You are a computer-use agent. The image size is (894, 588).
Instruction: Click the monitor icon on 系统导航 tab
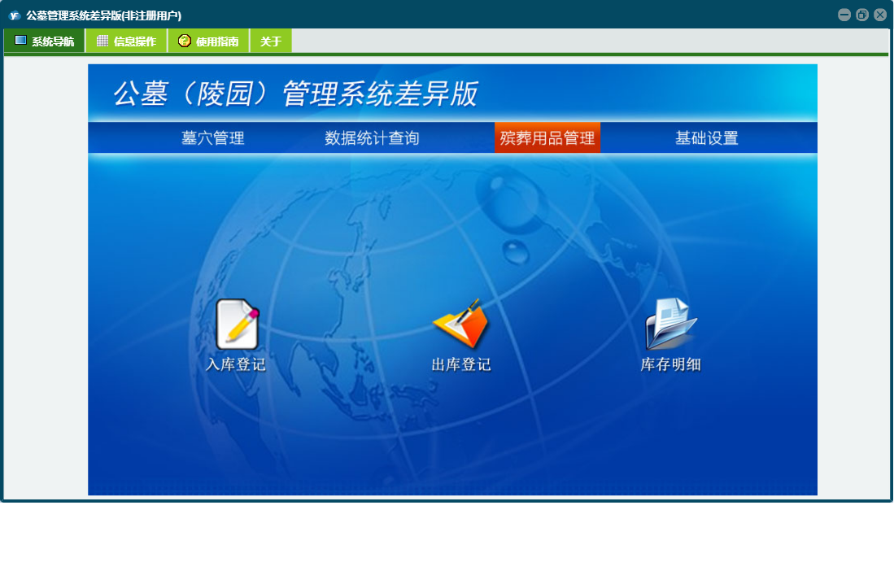click(x=20, y=41)
